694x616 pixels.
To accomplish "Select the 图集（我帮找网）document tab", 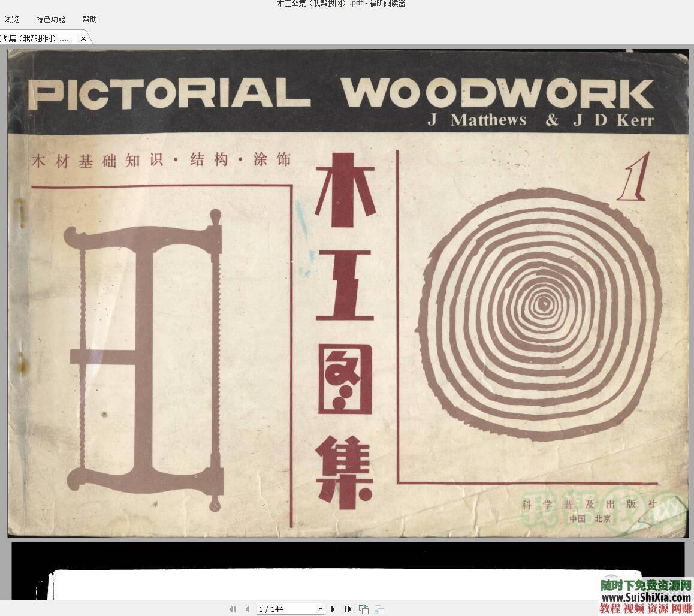I will coord(36,38).
